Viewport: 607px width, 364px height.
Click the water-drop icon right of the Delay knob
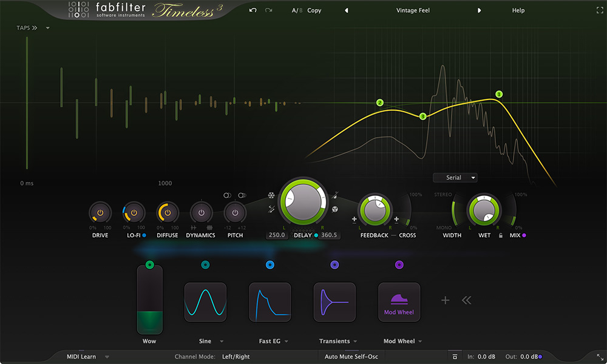(x=336, y=195)
